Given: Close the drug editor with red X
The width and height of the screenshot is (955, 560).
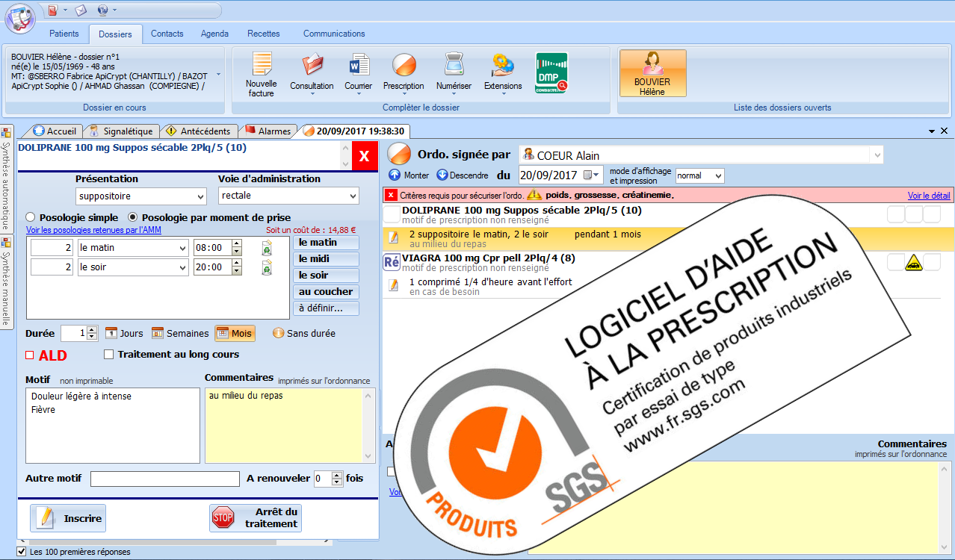Looking at the screenshot, I should [x=365, y=156].
